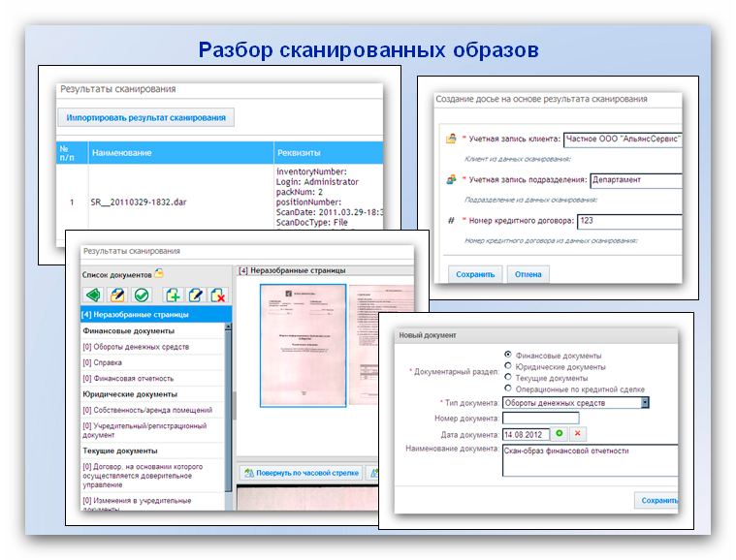This screenshot has width=736, height=560.
Task: Open the Тип документа dropdown
Action: pos(645,402)
